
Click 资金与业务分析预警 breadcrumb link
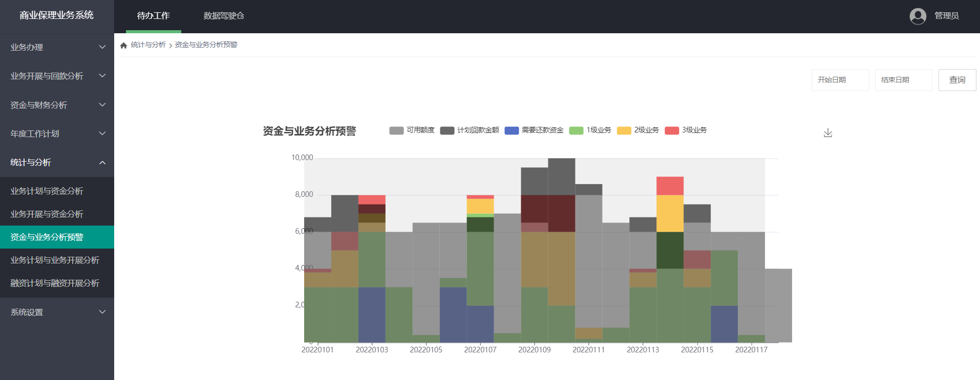click(x=206, y=45)
